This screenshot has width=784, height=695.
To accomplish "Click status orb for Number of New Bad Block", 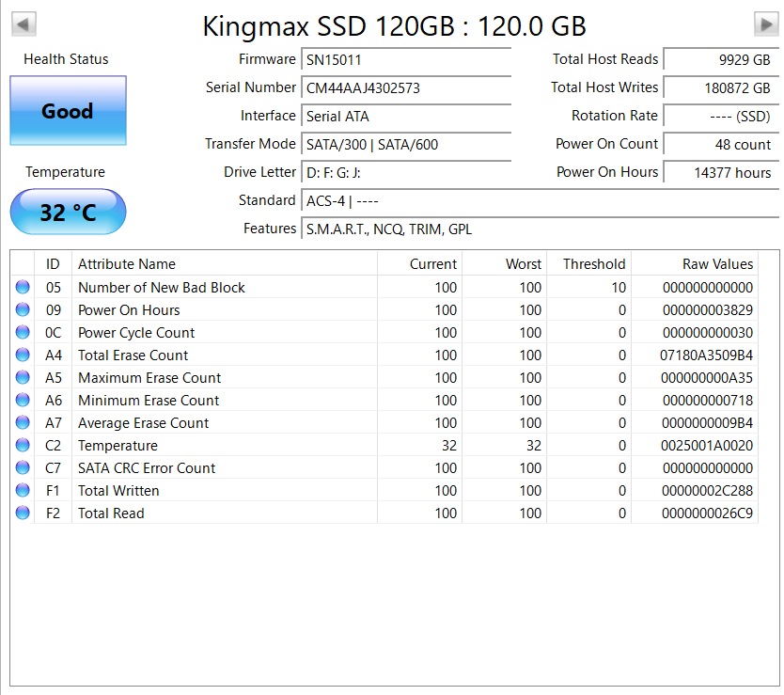I will coord(23,287).
